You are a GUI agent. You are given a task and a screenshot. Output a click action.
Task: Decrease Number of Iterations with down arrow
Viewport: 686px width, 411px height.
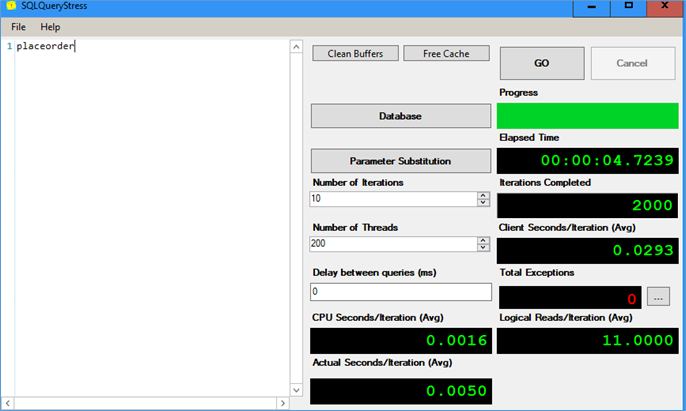tap(483, 202)
